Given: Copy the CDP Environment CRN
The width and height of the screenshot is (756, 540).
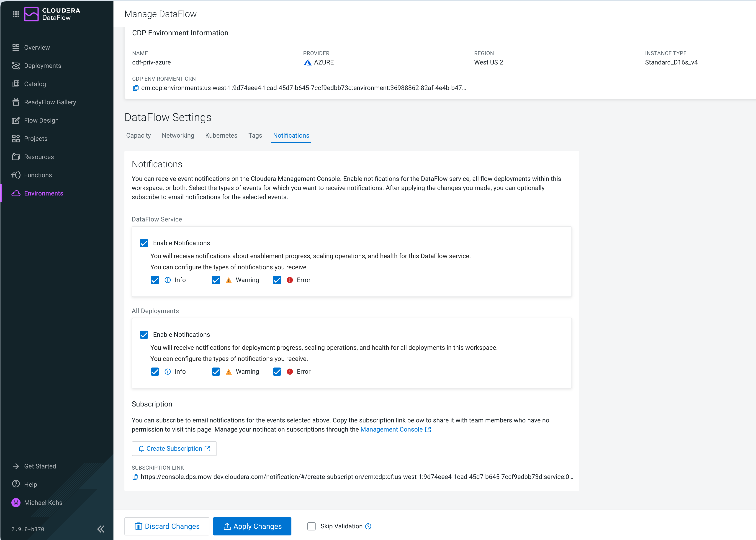Looking at the screenshot, I should [x=136, y=88].
